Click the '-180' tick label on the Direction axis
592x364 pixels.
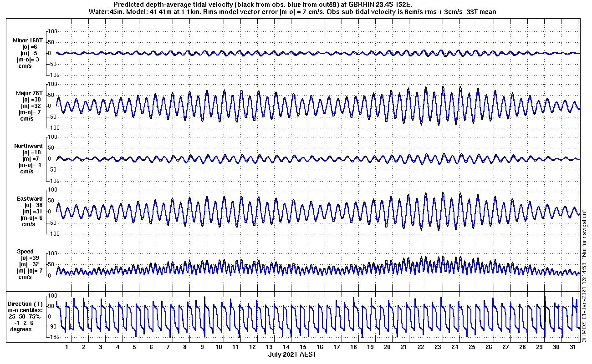[52, 337]
